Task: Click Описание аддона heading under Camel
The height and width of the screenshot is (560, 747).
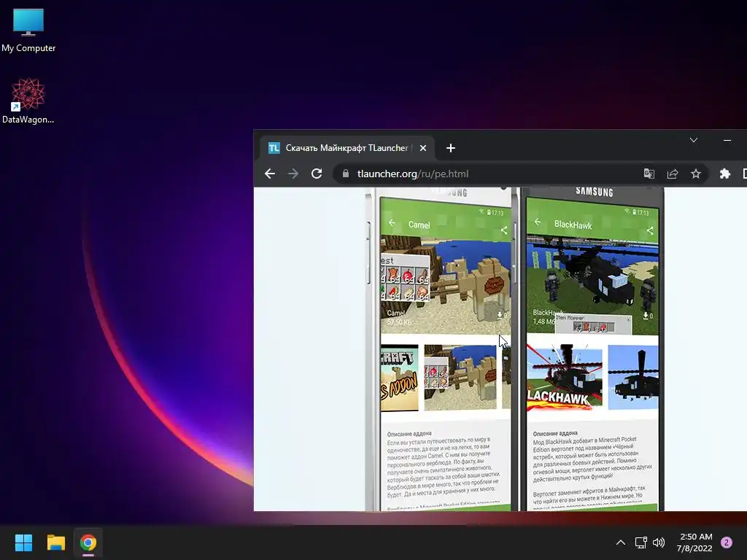Action: pos(409,434)
